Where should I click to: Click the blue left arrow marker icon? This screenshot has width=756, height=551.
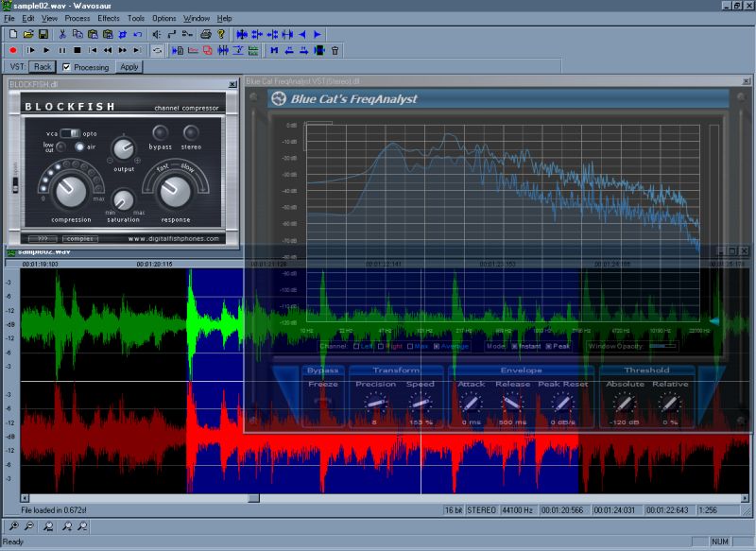click(x=302, y=34)
